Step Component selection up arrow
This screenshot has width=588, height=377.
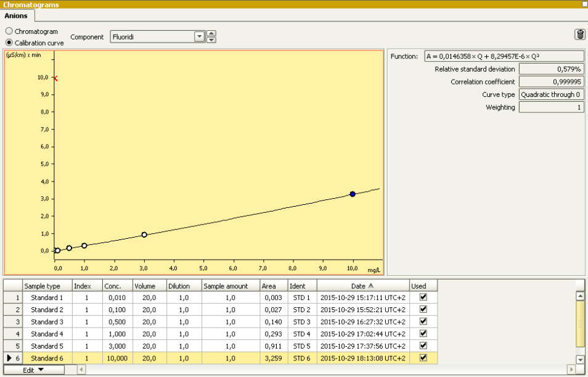(x=211, y=33)
